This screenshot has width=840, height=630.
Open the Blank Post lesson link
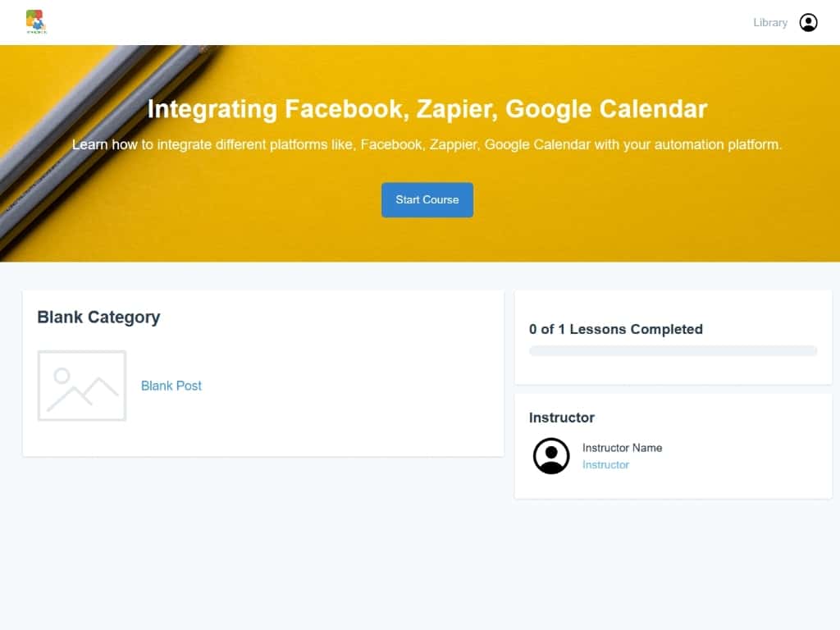pyautogui.click(x=171, y=386)
